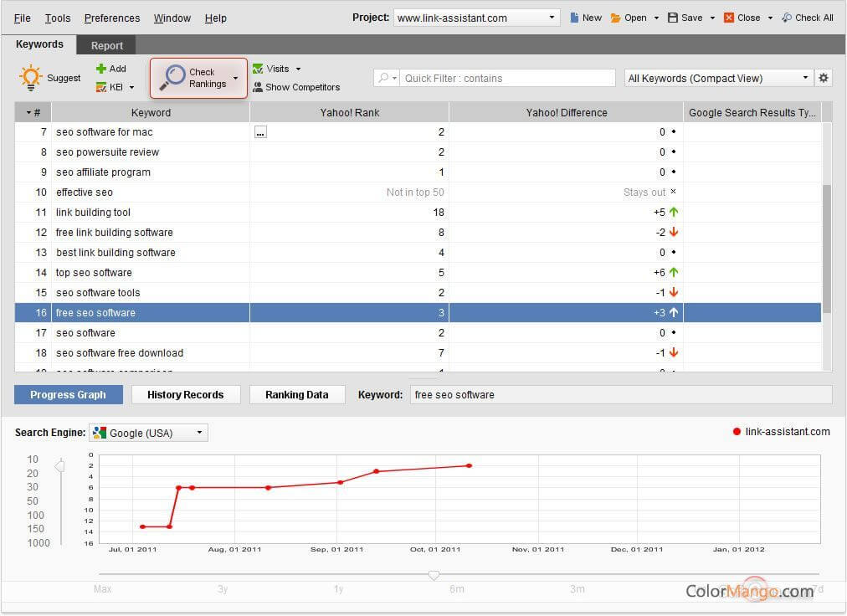Open the Help menu
Viewport: 847px width, 616px height.
216,18
